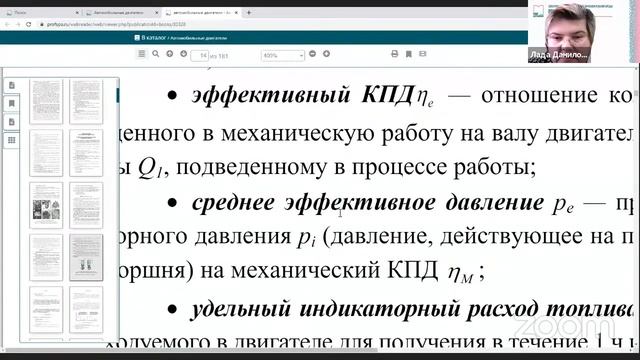This screenshot has height=360, width=640.
Task: Open thumbnail left of highlighted page
Action: [46, 257]
